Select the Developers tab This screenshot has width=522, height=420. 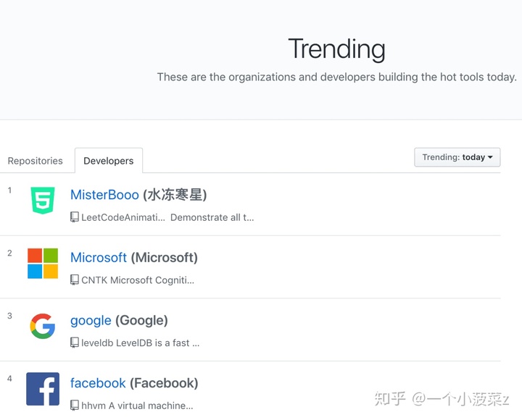tap(109, 161)
